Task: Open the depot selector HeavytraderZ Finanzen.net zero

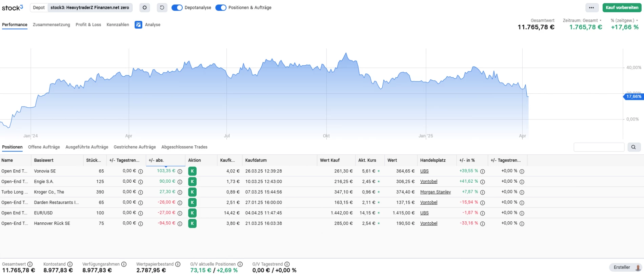Action: pyautogui.click(x=89, y=7)
